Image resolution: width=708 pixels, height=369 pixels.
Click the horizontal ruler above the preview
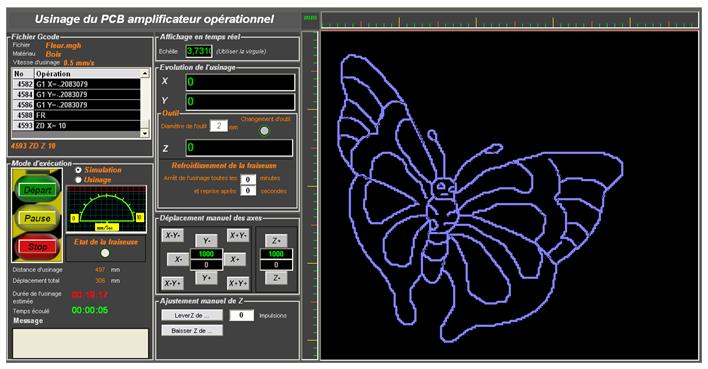coord(510,21)
